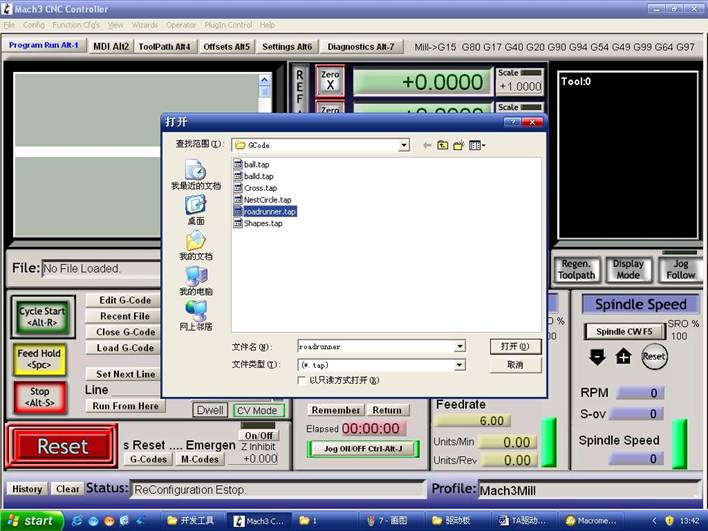Open the PlugIn Control menu
This screenshot has height=531, width=708.
[229, 25]
